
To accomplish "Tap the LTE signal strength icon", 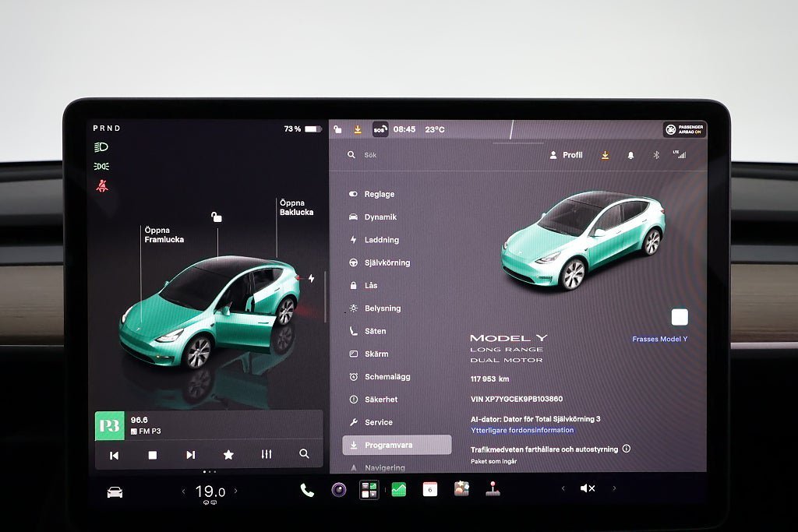I will point(680,154).
